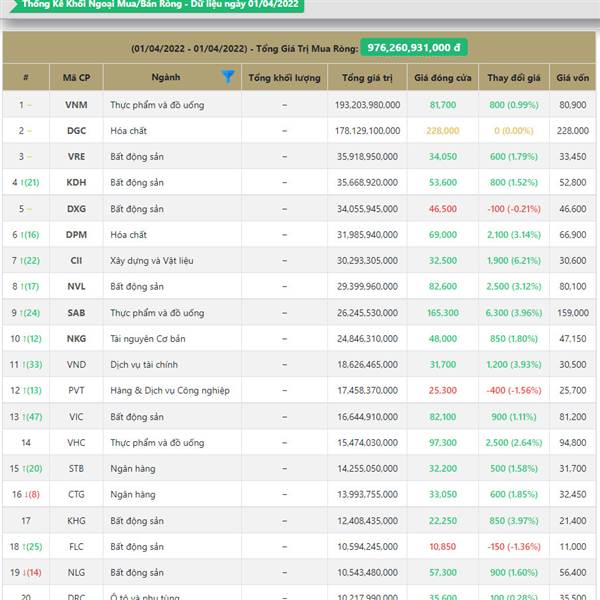Select stock code FLC
The width and height of the screenshot is (600, 600).
(76, 546)
